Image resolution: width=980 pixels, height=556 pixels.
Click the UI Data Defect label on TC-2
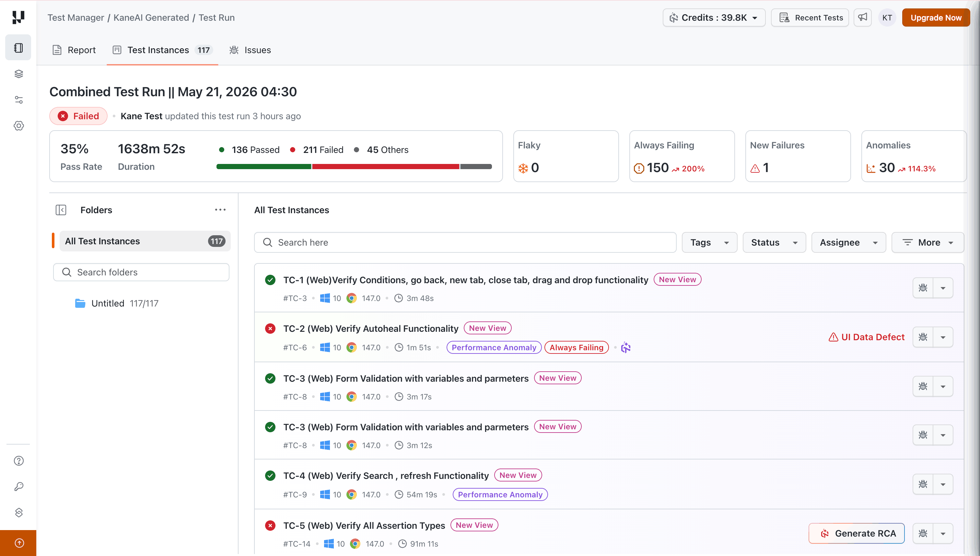[866, 337]
